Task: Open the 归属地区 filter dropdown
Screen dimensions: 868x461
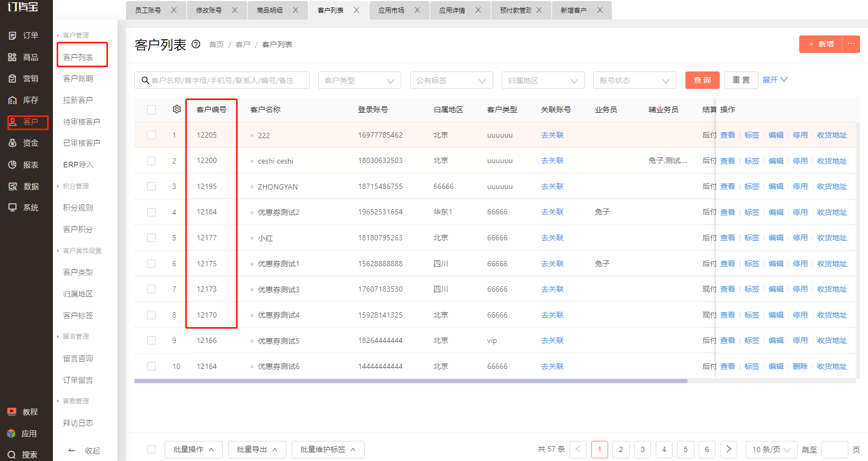Action: click(x=543, y=80)
